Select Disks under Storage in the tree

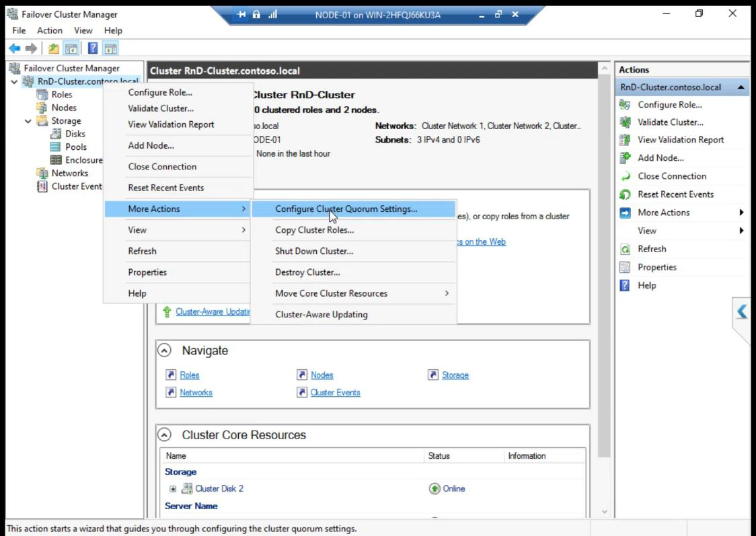click(75, 134)
